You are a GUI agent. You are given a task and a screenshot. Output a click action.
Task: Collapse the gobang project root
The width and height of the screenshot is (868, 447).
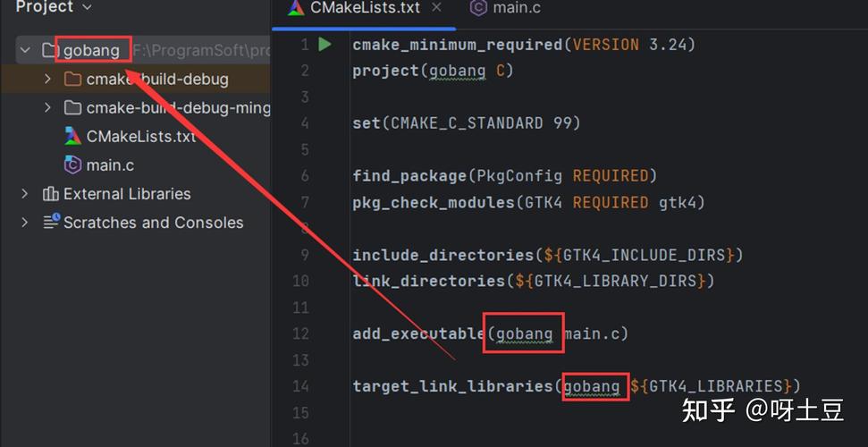point(25,50)
